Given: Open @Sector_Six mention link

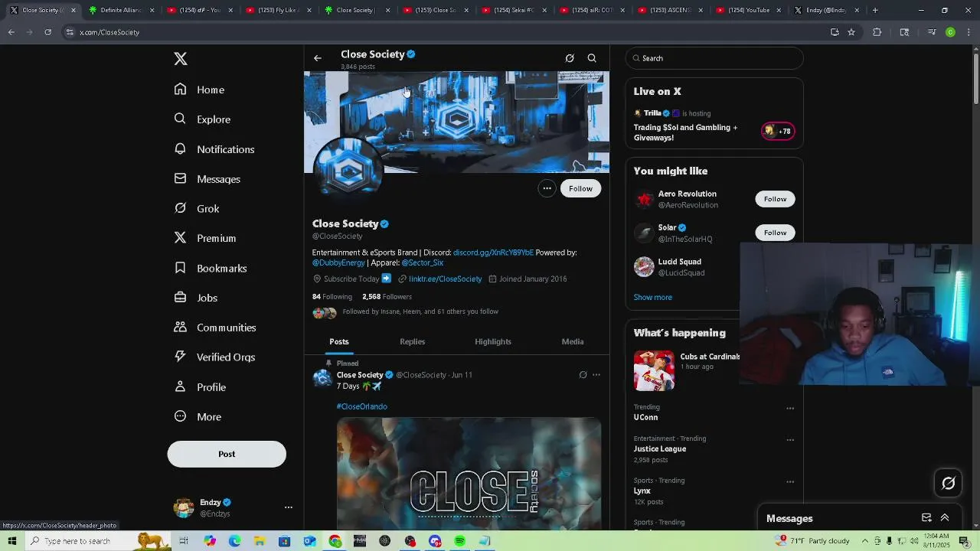Looking at the screenshot, I should click(423, 263).
